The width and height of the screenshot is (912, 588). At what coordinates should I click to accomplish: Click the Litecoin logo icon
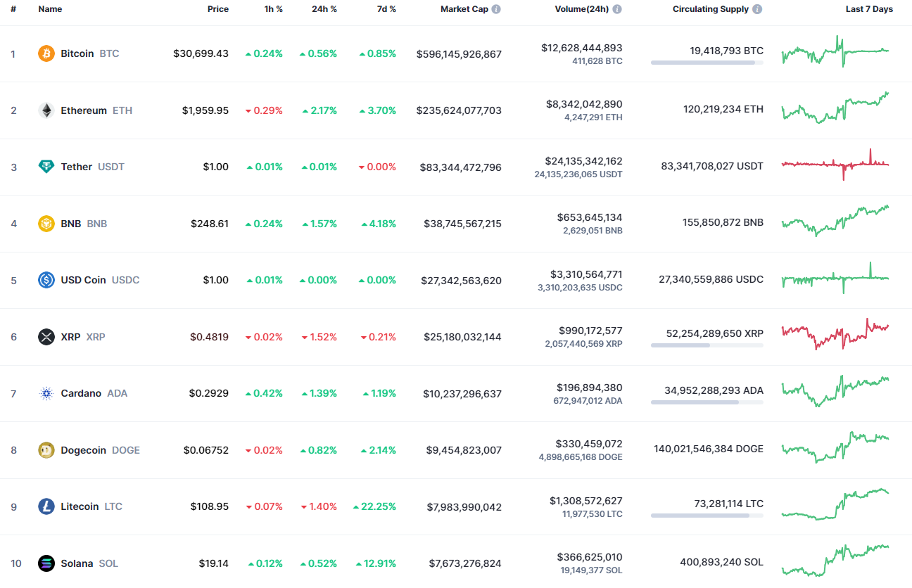pyautogui.click(x=46, y=506)
